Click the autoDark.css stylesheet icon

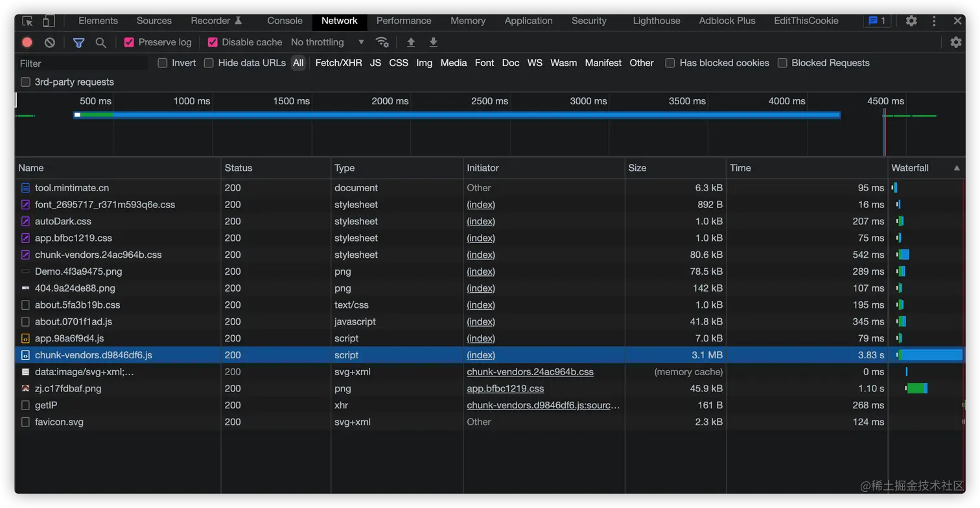25,222
